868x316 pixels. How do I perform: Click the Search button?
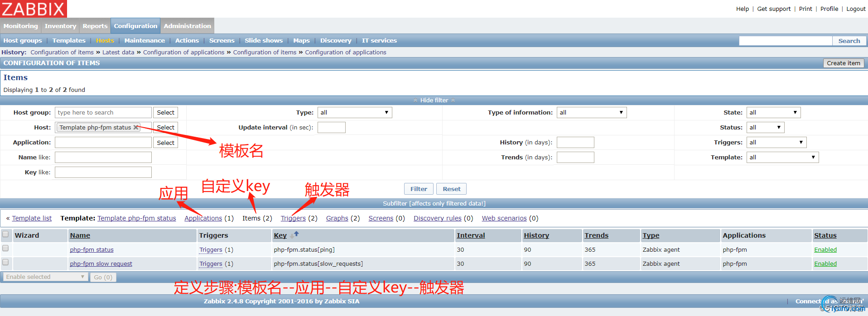(849, 41)
